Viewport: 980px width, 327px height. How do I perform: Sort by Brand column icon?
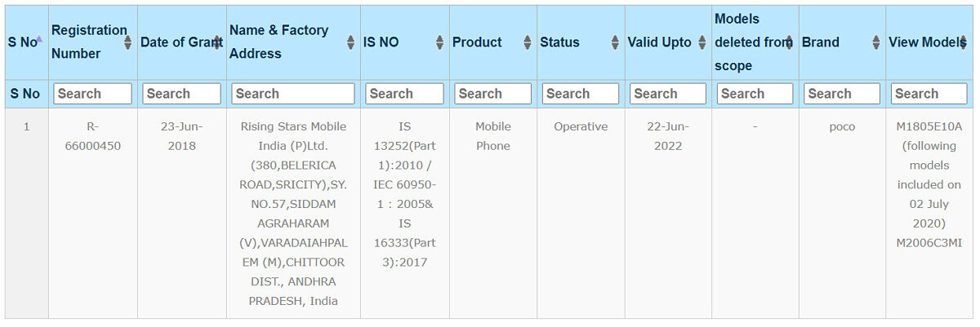(876, 42)
